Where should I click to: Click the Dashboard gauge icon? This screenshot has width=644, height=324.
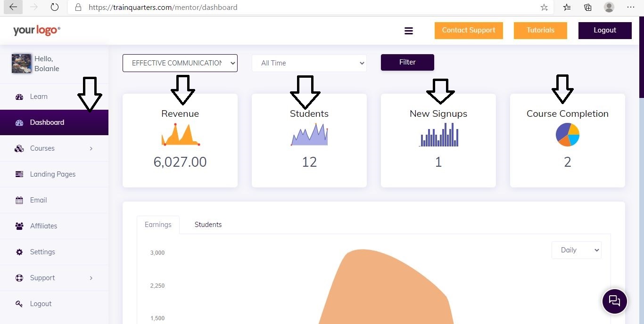[19, 122]
